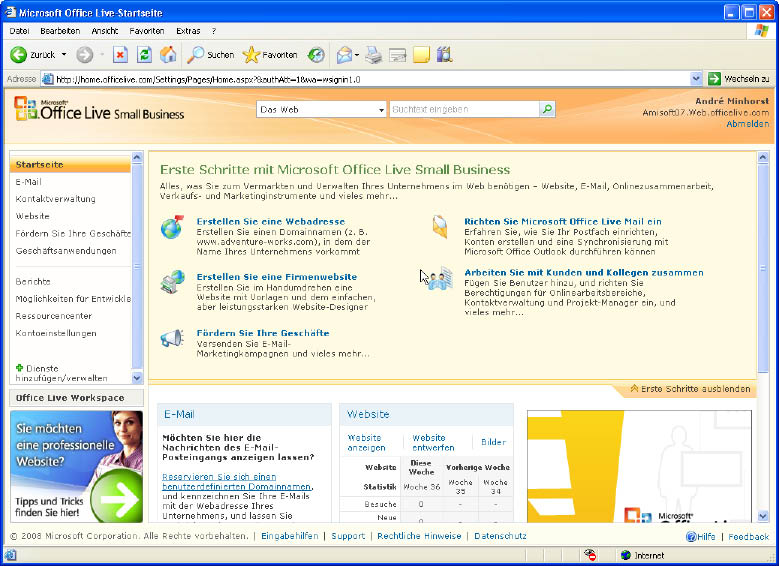
Task: Click the main page scrollbar down arrow
Action: coord(763,516)
